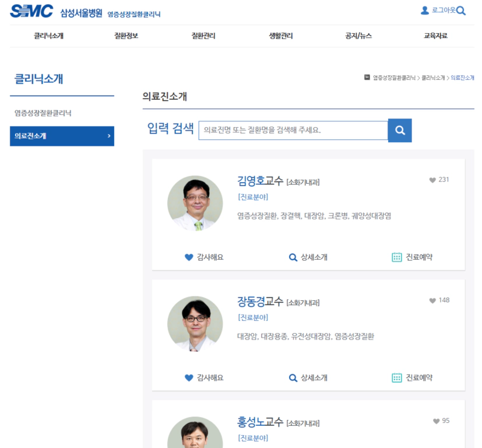Click the 클리닉소개 sidebar title
Screen dimensions: 482x448
pyautogui.click(x=38, y=79)
